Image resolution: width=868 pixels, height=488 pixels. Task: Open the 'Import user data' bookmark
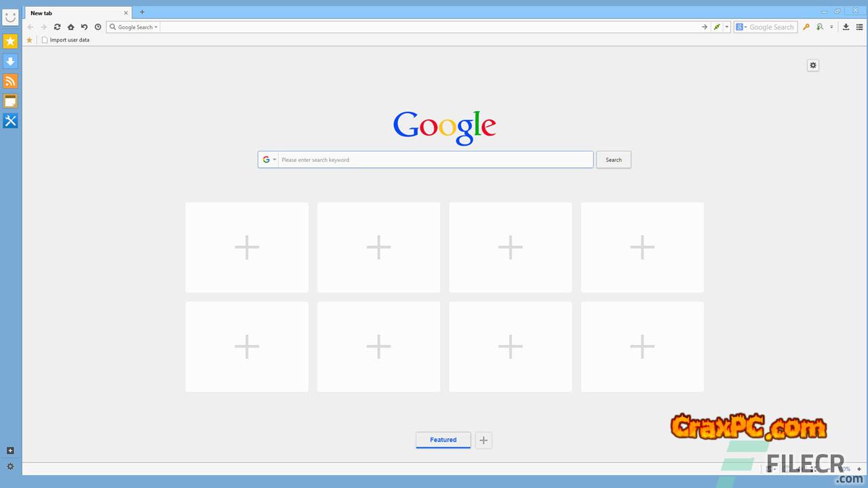point(66,40)
